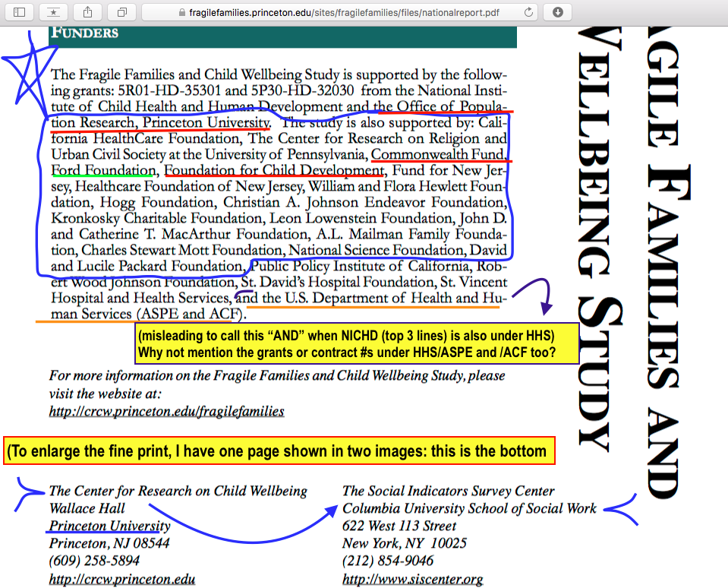
Task: Click 'National Science Foundation' in the funders text
Action: pos(377,250)
